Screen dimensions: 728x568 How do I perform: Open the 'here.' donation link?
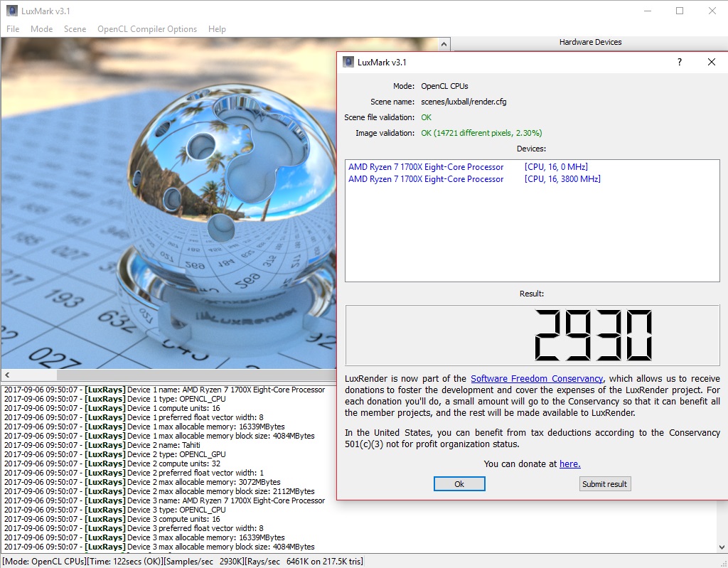pyautogui.click(x=570, y=463)
